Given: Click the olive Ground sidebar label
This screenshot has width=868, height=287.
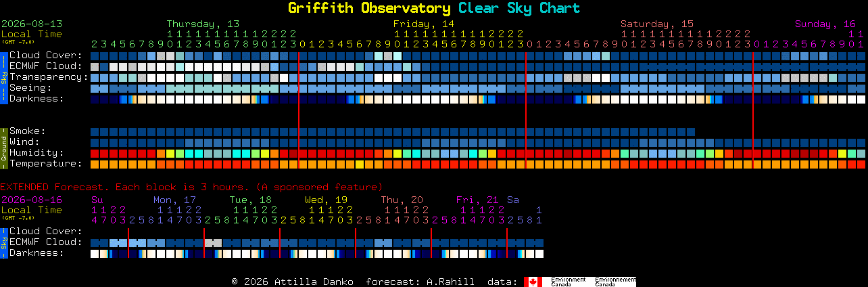Looking at the screenshot, I should click(3, 148).
